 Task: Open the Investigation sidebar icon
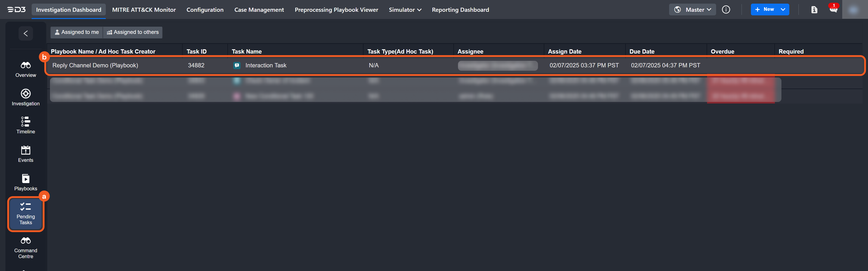point(26,94)
